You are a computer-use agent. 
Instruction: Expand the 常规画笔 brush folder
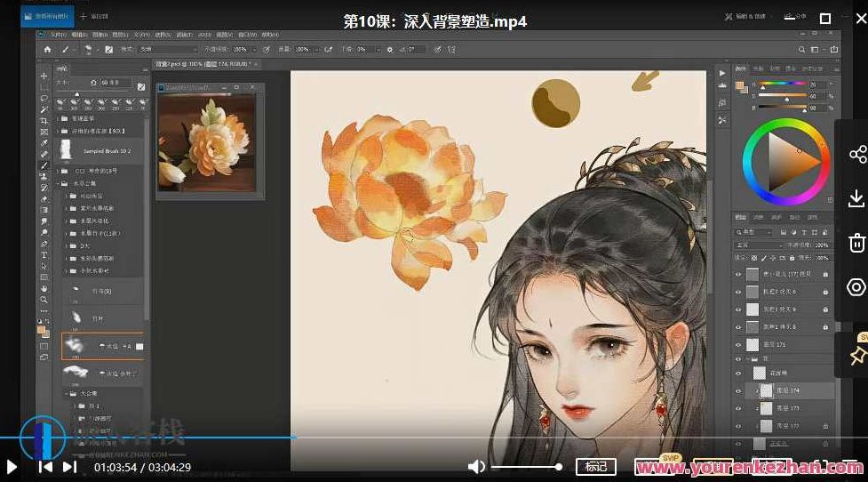point(58,118)
